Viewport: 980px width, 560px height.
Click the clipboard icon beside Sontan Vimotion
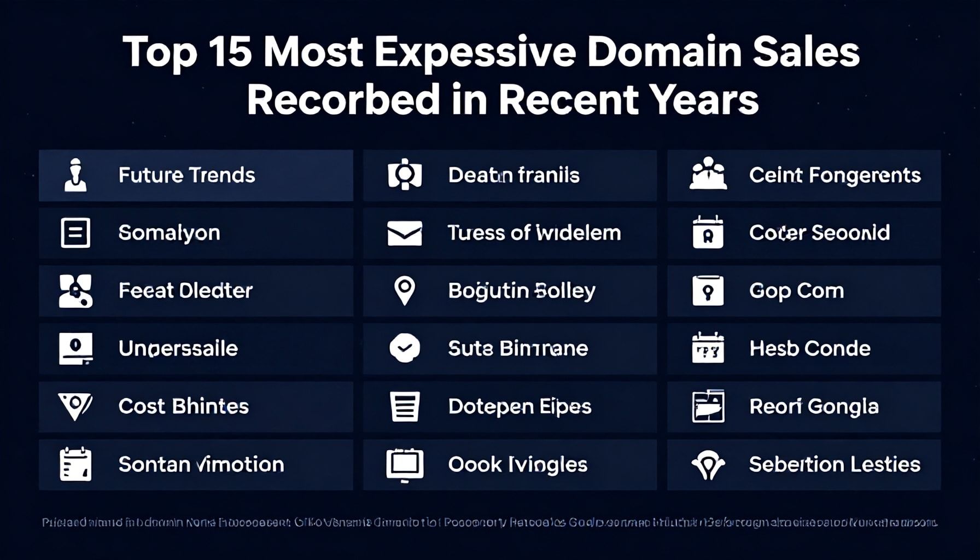(x=75, y=464)
